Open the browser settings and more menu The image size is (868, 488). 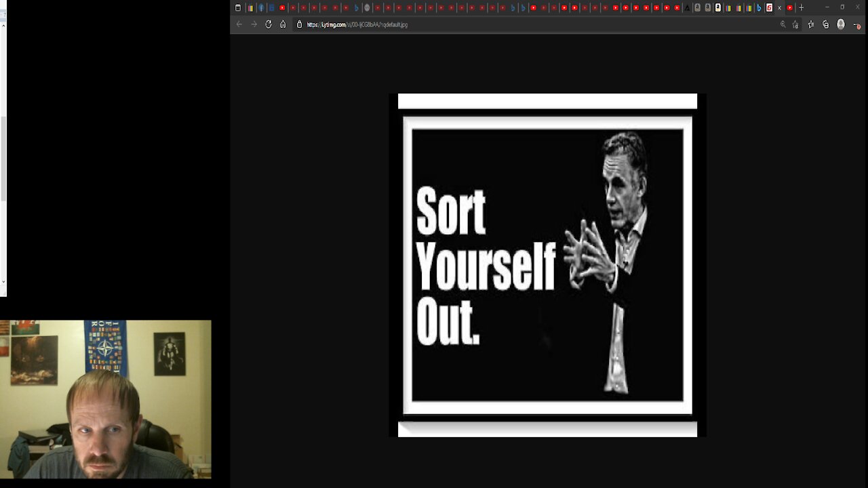click(x=856, y=24)
